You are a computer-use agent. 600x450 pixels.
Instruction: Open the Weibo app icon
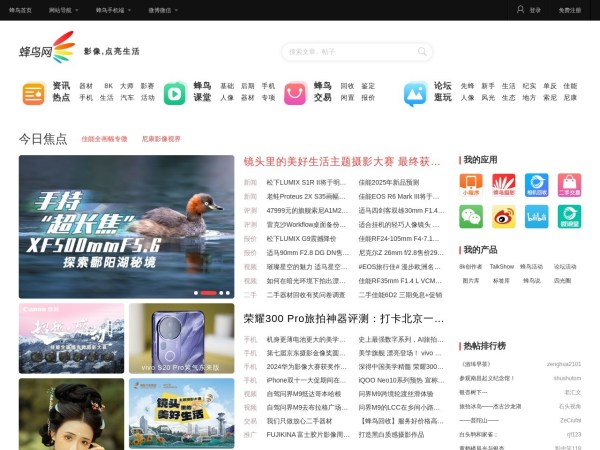click(x=503, y=216)
